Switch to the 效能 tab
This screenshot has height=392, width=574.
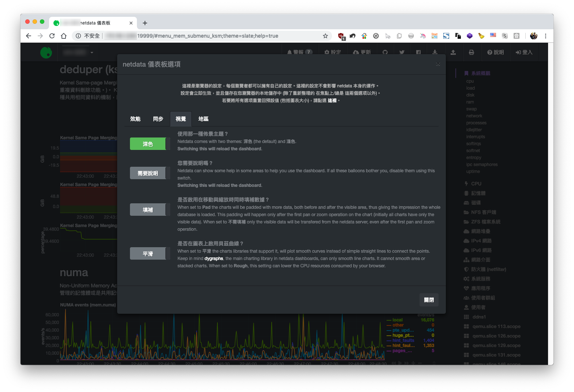(135, 119)
